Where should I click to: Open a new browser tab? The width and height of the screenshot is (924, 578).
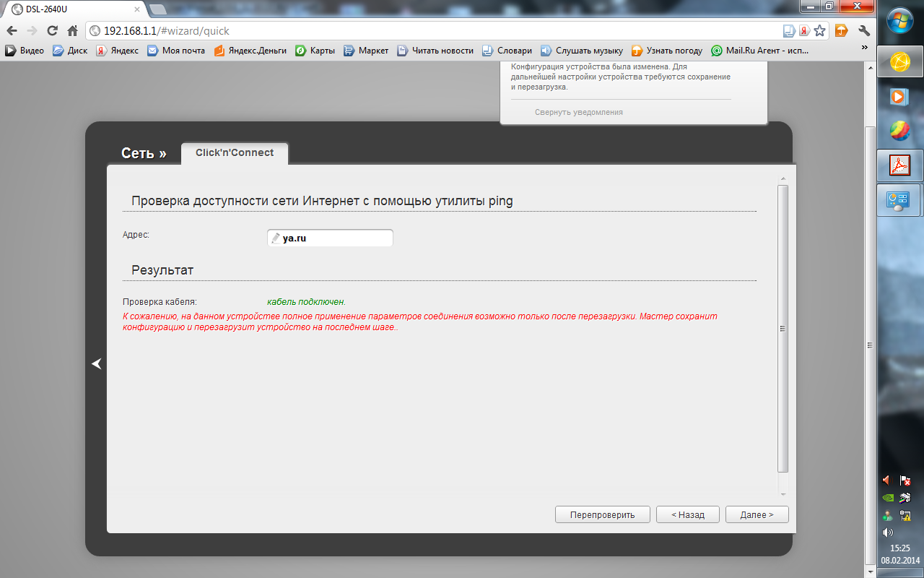[157, 9]
